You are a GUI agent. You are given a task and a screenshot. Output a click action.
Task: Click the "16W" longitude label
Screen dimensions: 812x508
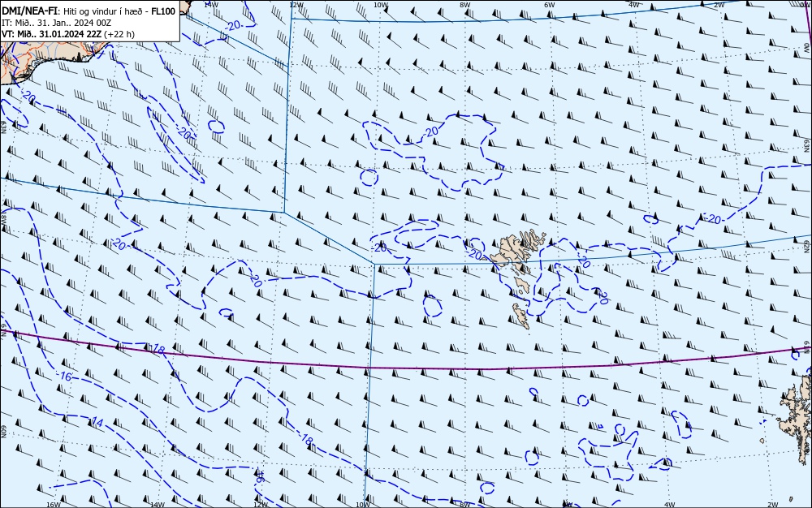click(x=54, y=504)
